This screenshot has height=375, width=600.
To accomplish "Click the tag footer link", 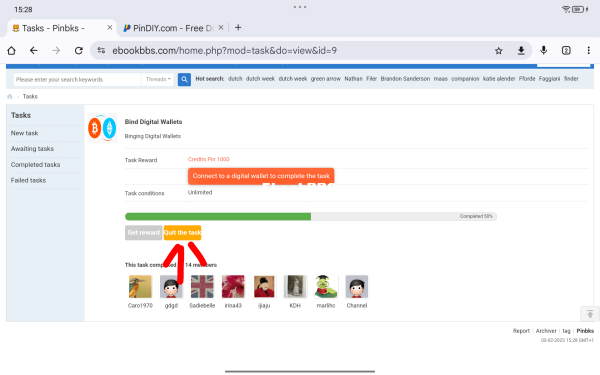I will tap(566, 331).
